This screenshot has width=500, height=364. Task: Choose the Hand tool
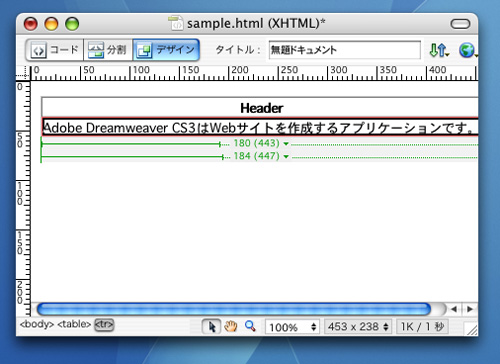point(231,326)
